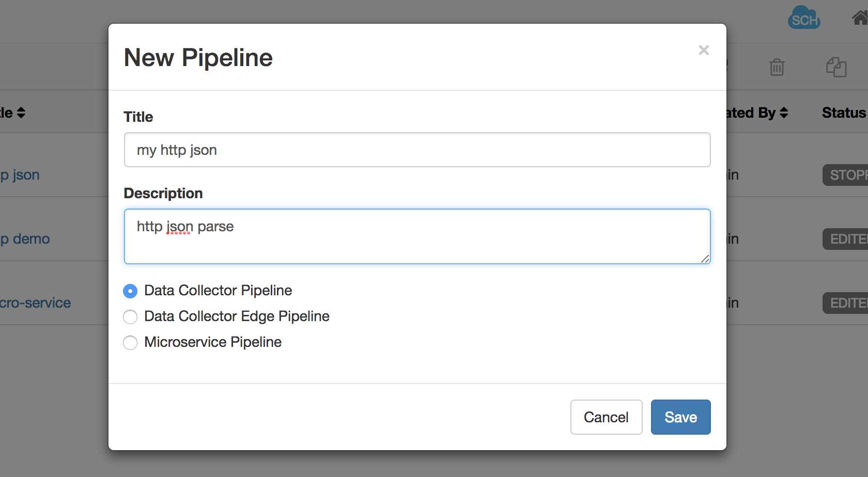The width and height of the screenshot is (868, 477).
Task: Click the trash delete icon
Action: point(777,67)
